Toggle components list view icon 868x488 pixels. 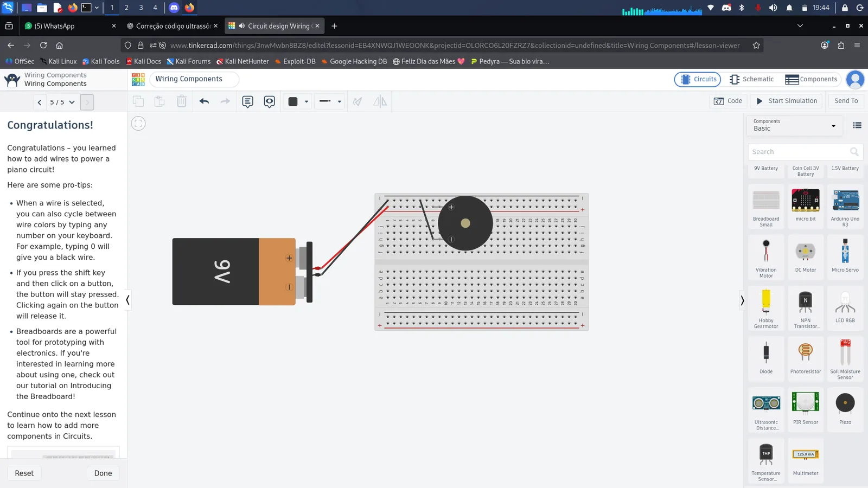[857, 125]
